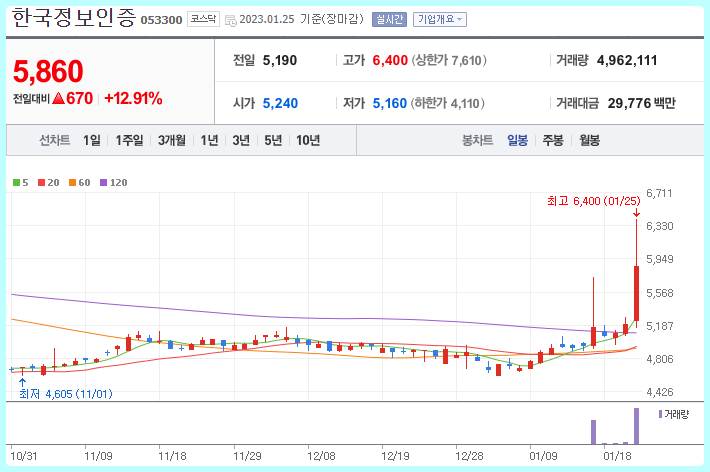Viewport: 710px width, 472px height.
Task: Click the 5,187 price axis label
Action: [x=659, y=326]
